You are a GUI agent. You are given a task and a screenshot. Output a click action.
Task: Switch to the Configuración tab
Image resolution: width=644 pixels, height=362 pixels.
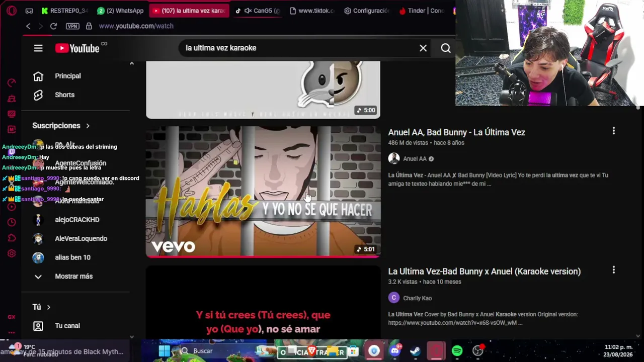(x=367, y=11)
